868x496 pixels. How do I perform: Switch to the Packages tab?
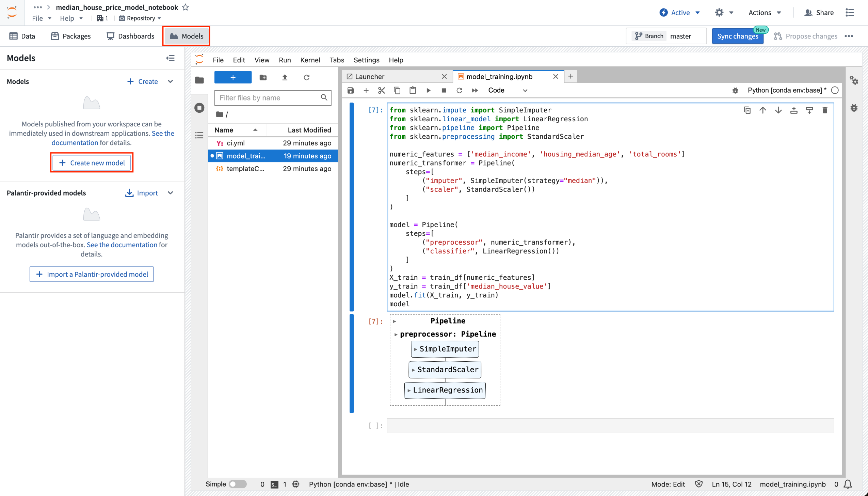71,36
